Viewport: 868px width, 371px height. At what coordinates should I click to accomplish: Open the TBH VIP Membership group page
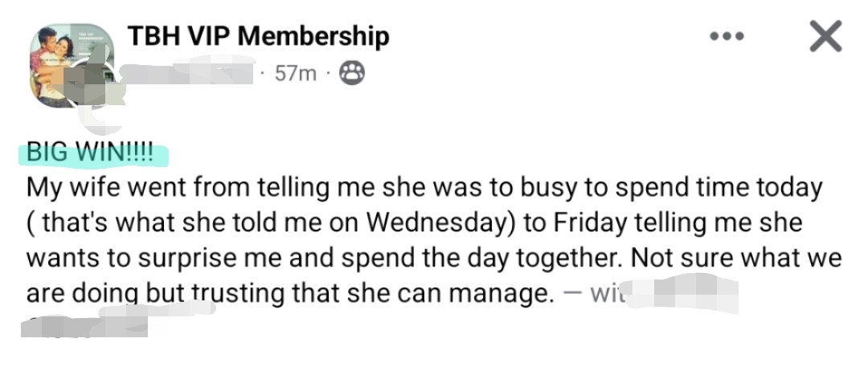point(258,36)
